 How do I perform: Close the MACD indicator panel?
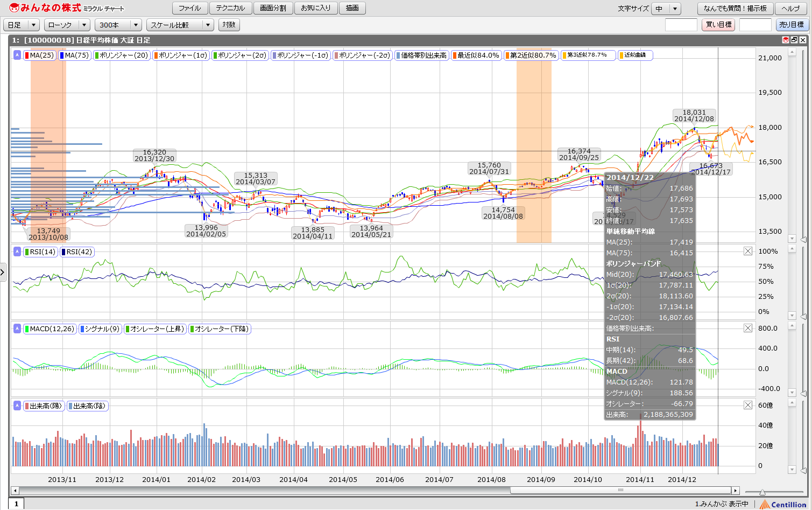pos(748,328)
